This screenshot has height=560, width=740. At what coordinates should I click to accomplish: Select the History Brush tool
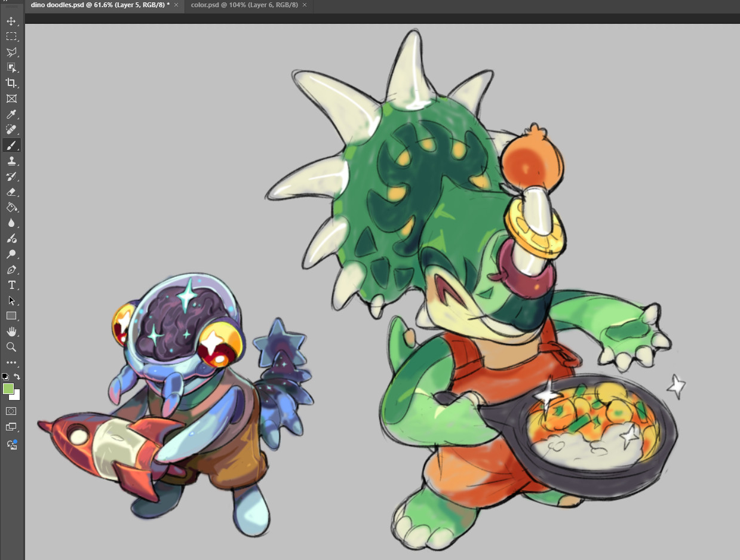coord(11,176)
